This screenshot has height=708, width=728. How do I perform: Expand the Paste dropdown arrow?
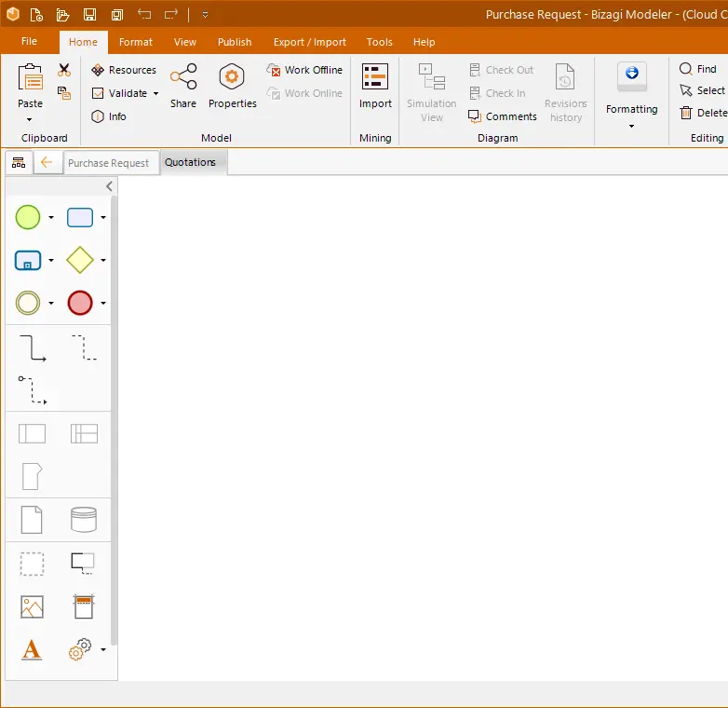tap(29, 120)
